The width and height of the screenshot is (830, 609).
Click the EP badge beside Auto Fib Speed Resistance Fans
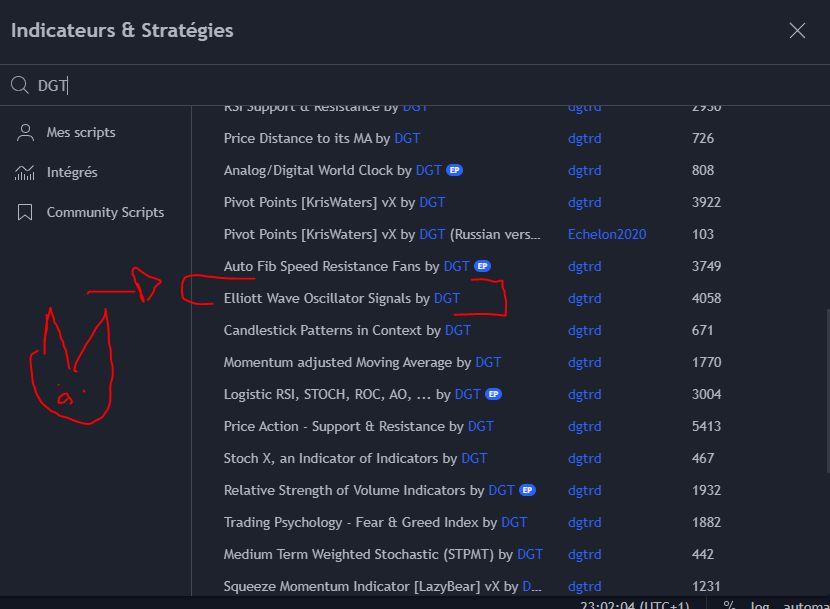(481, 266)
